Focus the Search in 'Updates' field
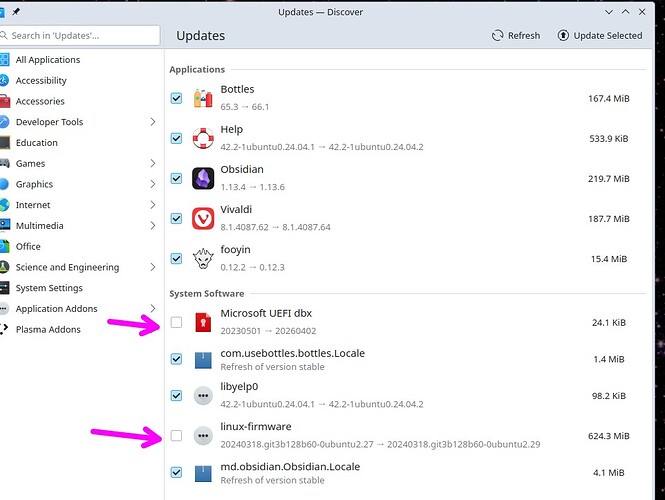Viewport: 665px width, 500px height. pyautogui.click(x=80, y=36)
